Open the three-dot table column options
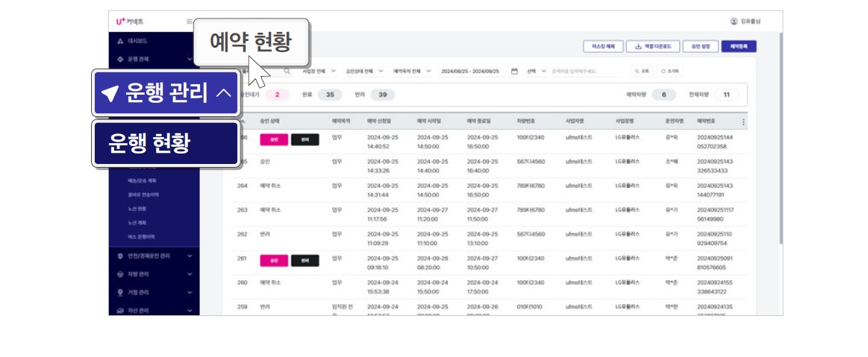Screen dimensions: 868x357 coord(743,122)
